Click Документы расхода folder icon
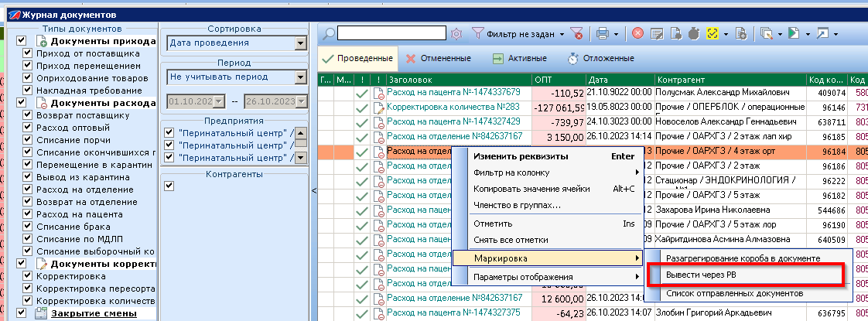The image size is (868, 321). click(42, 103)
